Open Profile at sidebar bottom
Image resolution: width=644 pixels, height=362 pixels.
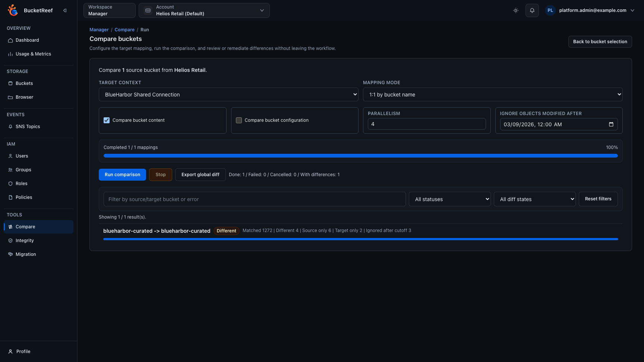[x=38, y=352]
